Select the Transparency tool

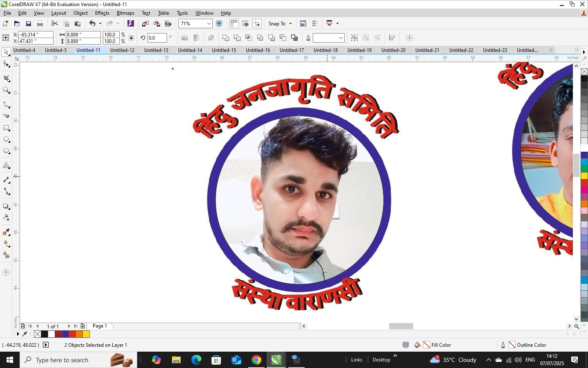tap(6, 218)
